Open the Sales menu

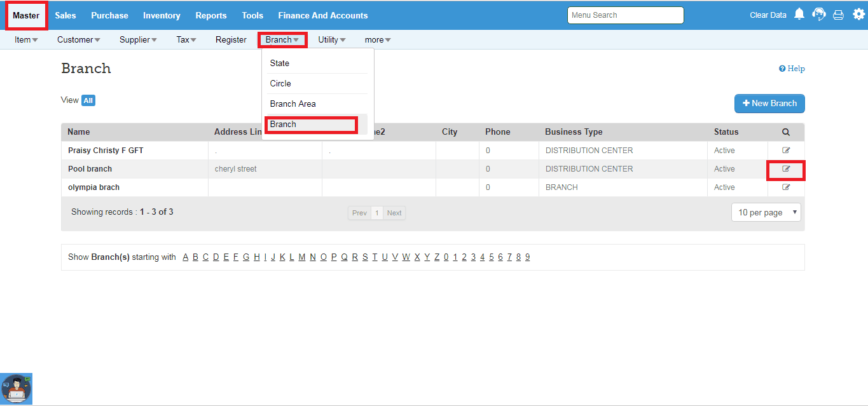pyautogui.click(x=65, y=15)
